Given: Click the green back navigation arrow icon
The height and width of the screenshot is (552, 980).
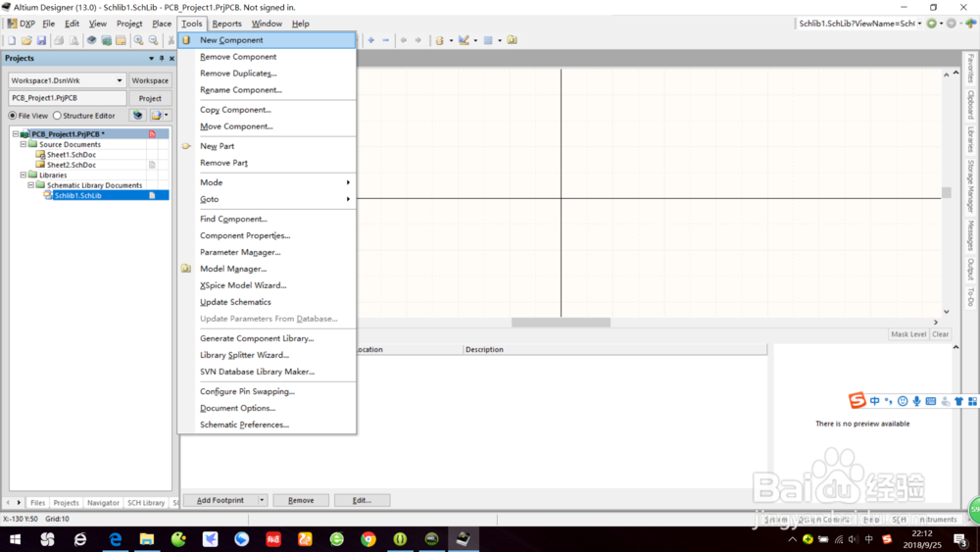Looking at the screenshot, I should [932, 24].
